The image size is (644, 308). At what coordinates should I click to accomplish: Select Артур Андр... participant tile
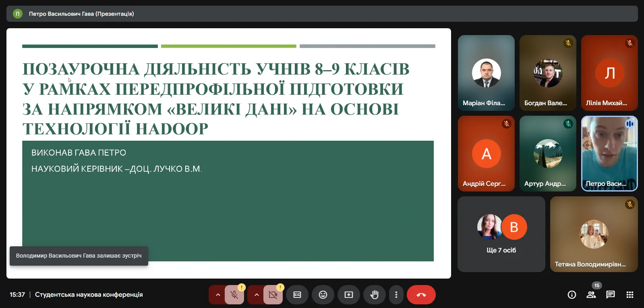click(548, 154)
